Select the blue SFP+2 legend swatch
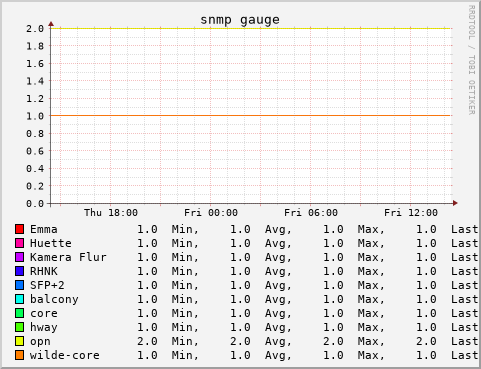This screenshot has height=369, width=481. (19, 285)
